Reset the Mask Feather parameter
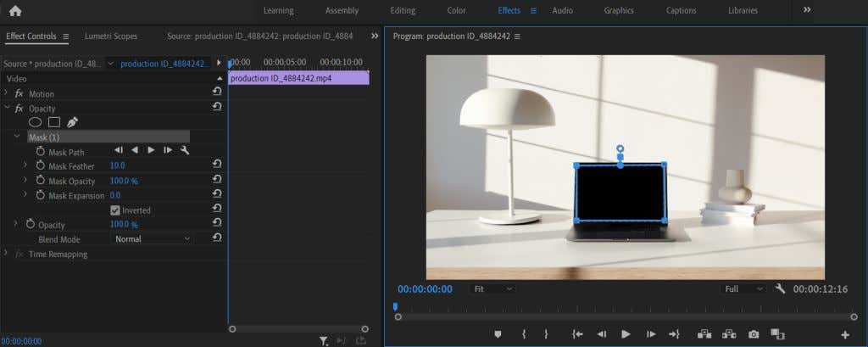The image size is (868, 347). (217, 166)
